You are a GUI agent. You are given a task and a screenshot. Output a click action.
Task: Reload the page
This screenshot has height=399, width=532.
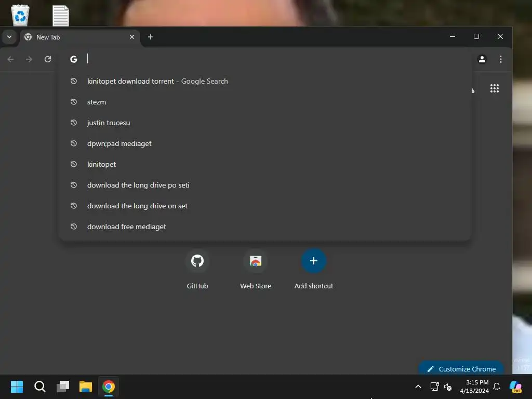(x=48, y=59)
